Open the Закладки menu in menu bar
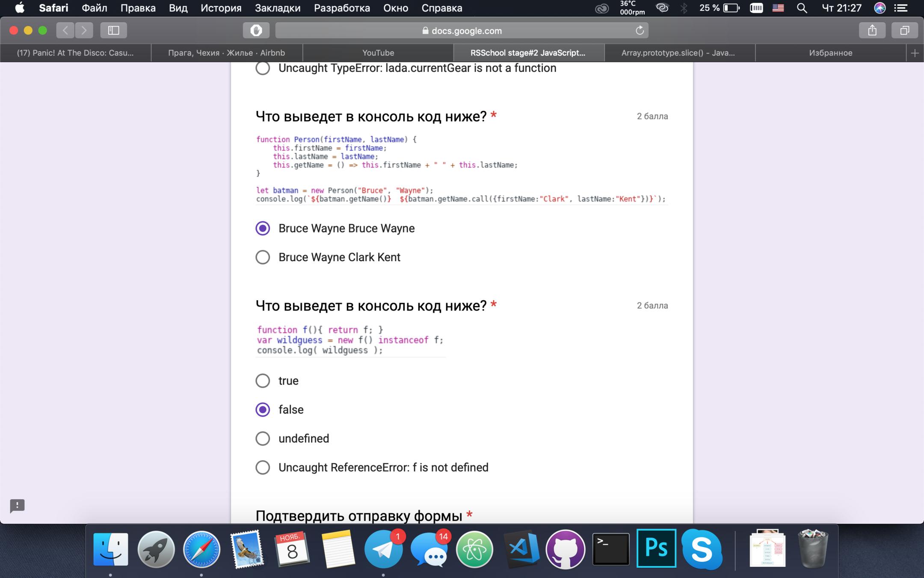This screenshot has height=578, width=924. pyautogui.click(x=278, y=8)
